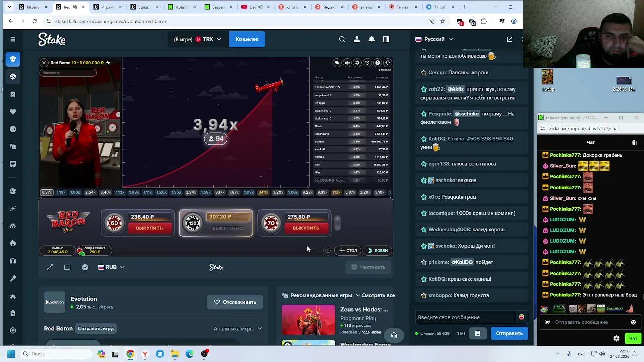Open Yandex Browser from the taskbar
This screenshot has height=362, width=644.
pos(145,354)
